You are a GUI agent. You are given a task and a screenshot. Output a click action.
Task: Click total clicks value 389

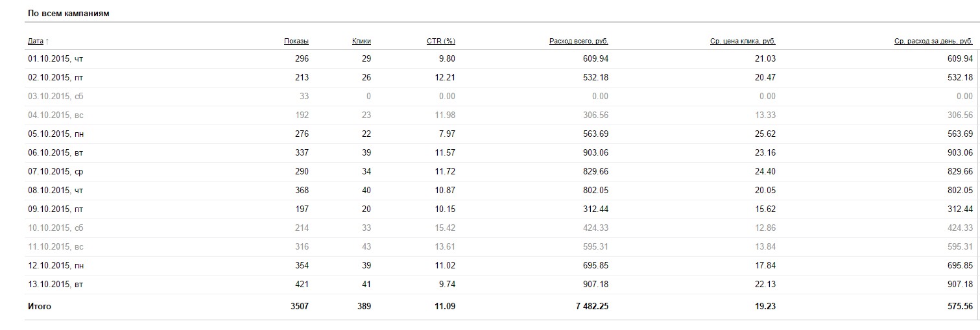click(x=363, y=307)
